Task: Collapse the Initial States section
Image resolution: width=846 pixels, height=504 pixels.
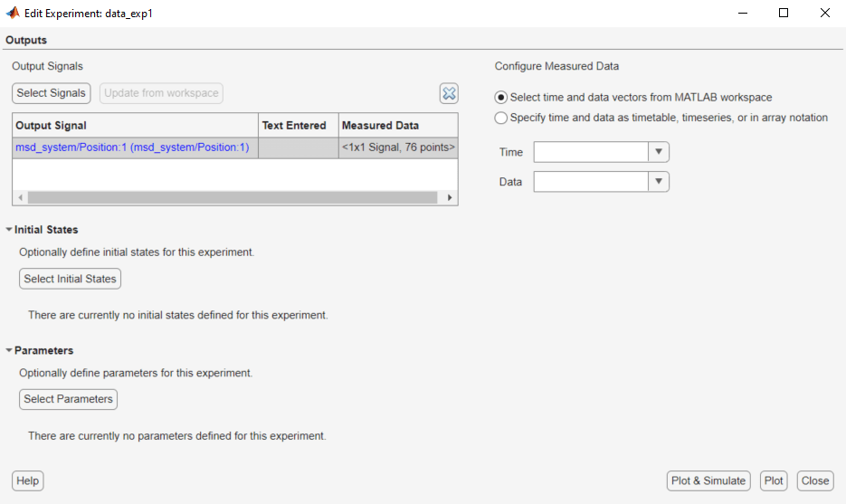Action: pos(9,230)
